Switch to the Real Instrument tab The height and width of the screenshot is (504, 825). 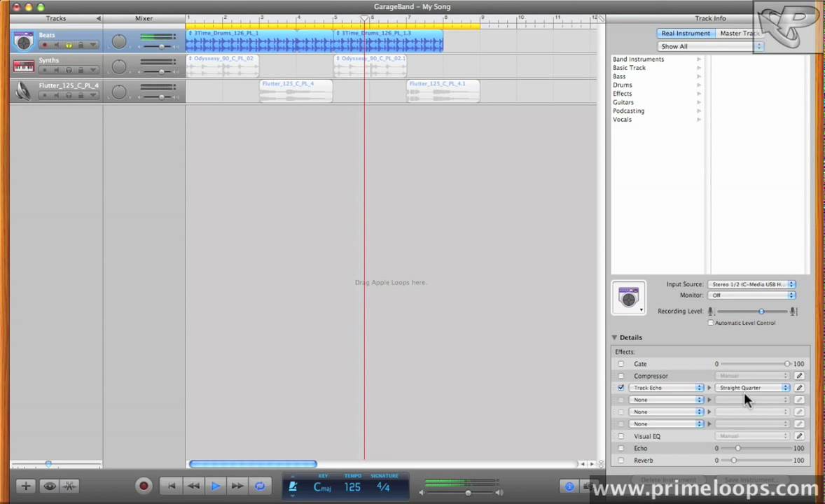[x=686, y=33]
